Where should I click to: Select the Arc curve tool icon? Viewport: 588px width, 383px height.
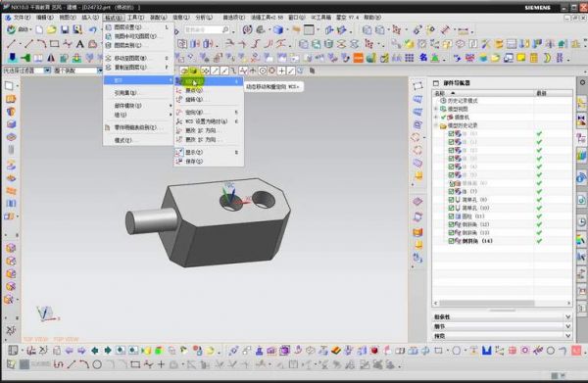(x=41, y=44)
